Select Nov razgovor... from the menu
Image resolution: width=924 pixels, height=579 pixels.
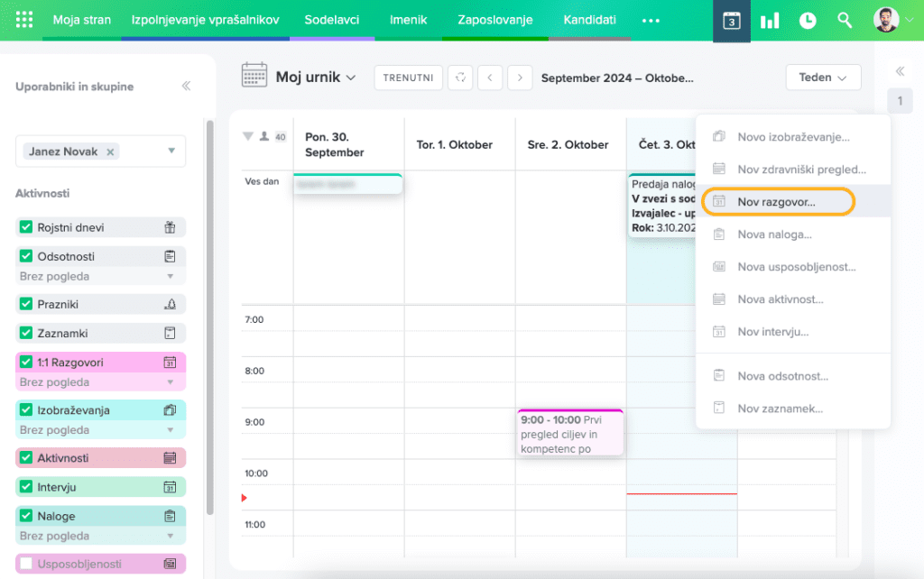tap(776, 202)
